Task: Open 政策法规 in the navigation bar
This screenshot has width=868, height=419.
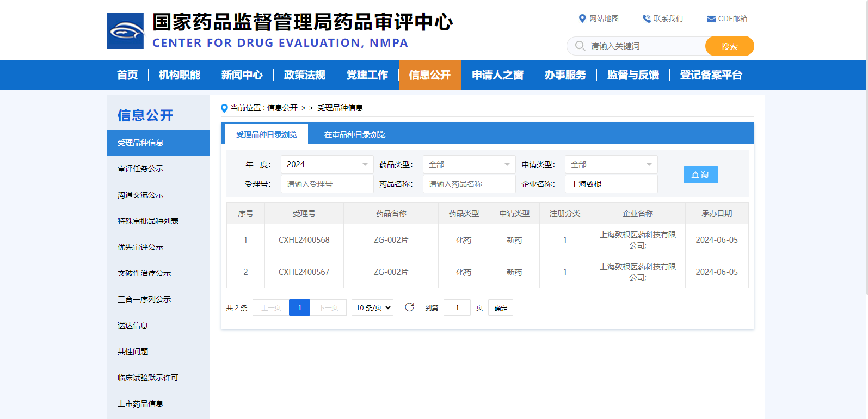Action: click(304, 75)
